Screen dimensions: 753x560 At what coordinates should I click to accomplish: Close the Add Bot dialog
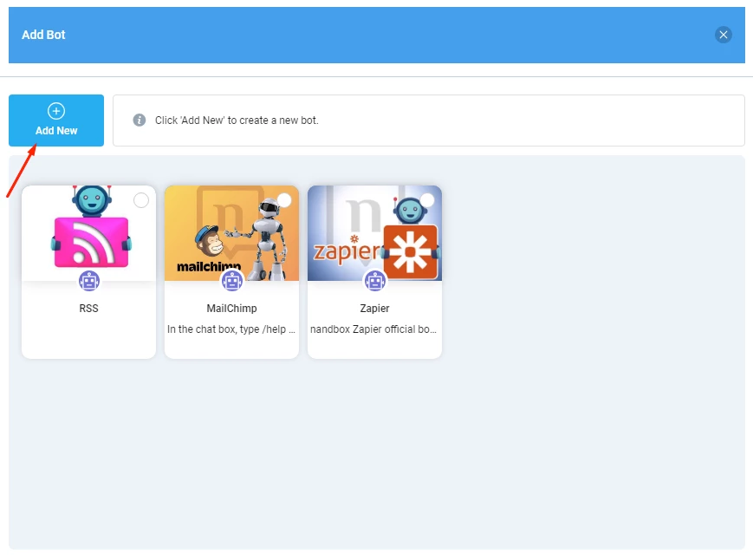click(724, 35)
